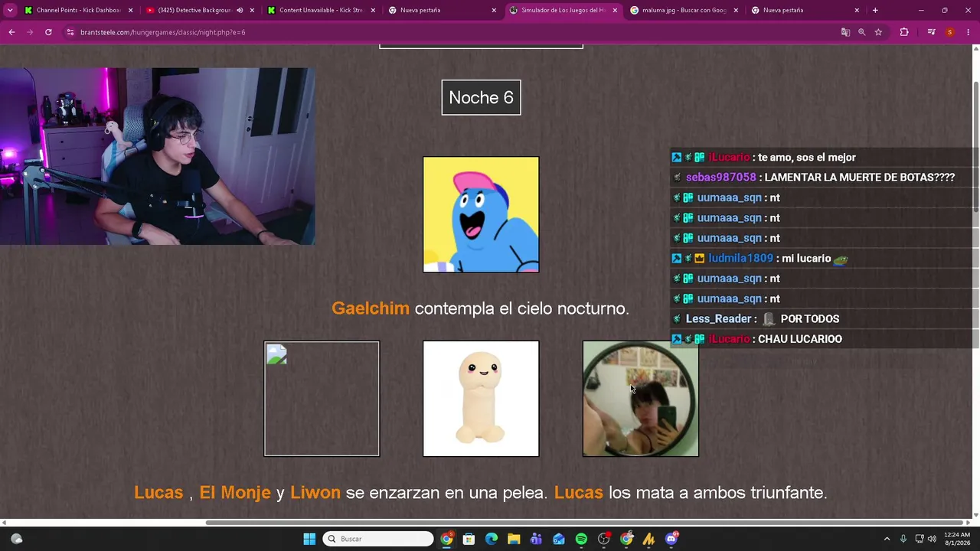This screenshot has width=980, height=551.
Task: Open OBS Studio from taskbar
Action: (604, 539)
